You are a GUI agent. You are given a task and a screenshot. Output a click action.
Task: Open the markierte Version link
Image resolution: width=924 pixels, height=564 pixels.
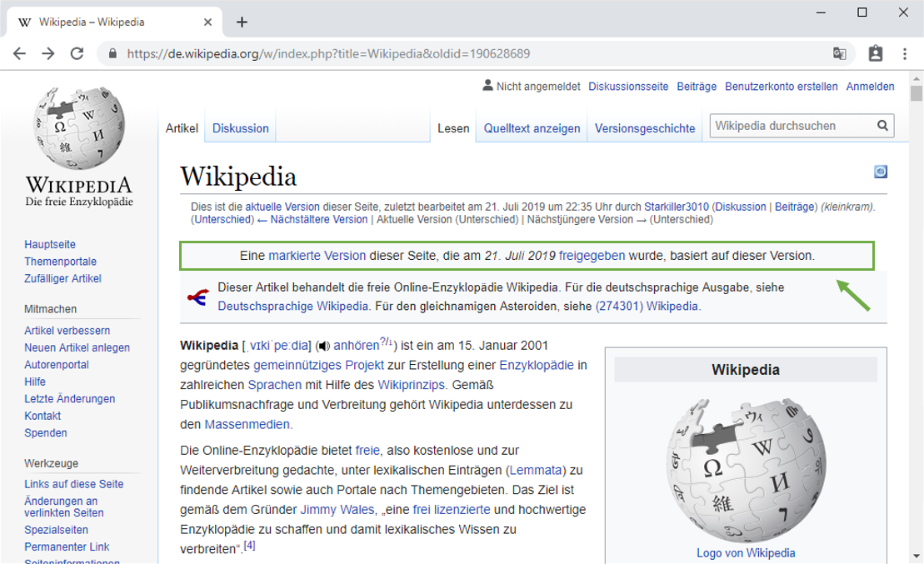[x=317, y=256]
